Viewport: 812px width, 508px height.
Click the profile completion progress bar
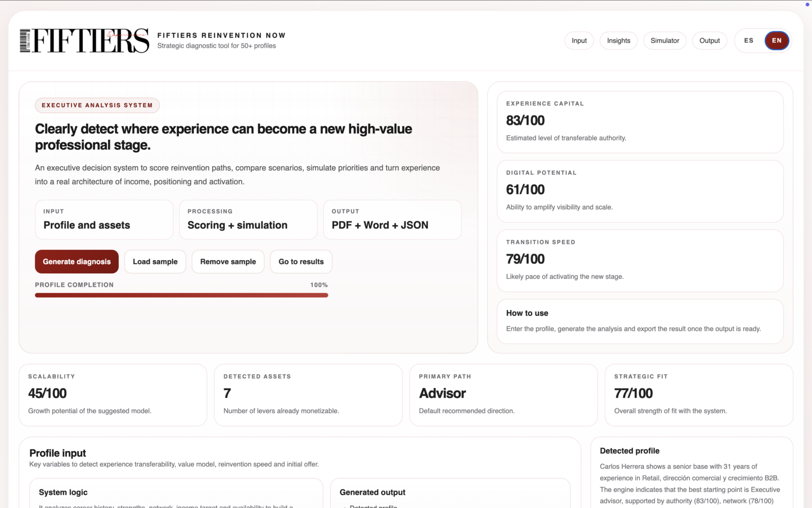pyautogui.click(x=181, y=295)
